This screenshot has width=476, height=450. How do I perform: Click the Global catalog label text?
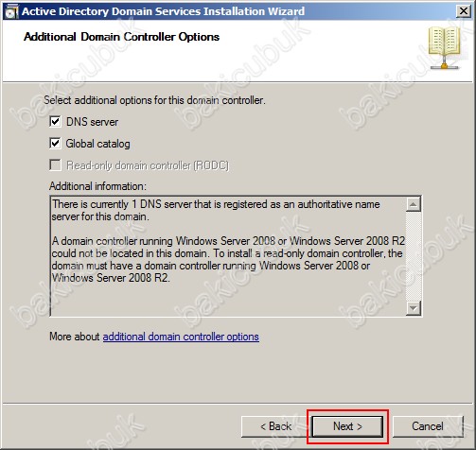[97, 144]
